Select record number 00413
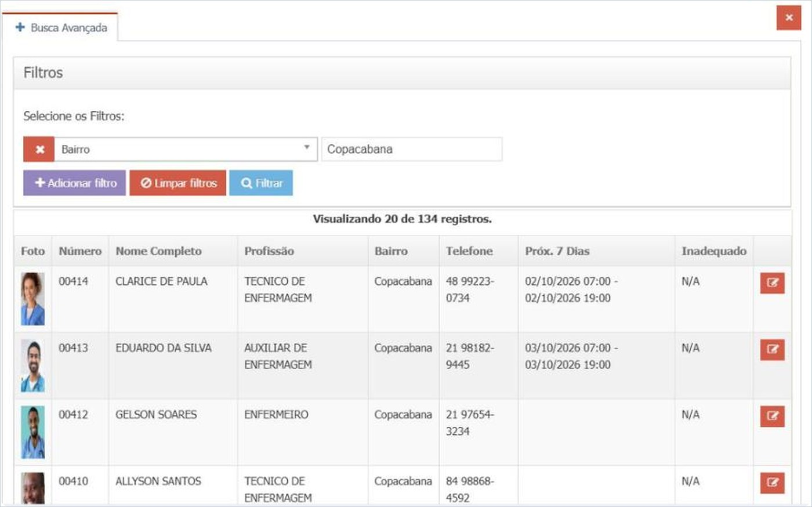This screenshot has width=812, height=507. click(x=74, y=348)
